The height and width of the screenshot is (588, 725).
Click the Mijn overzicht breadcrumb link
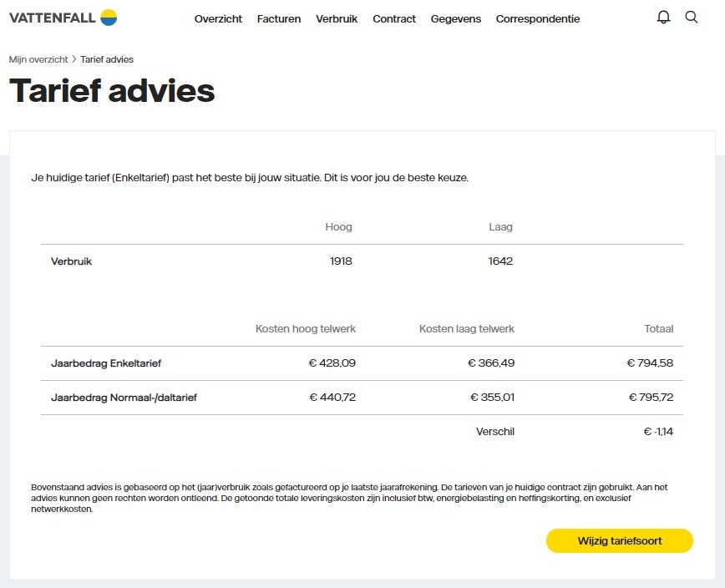tap(38, 59)
